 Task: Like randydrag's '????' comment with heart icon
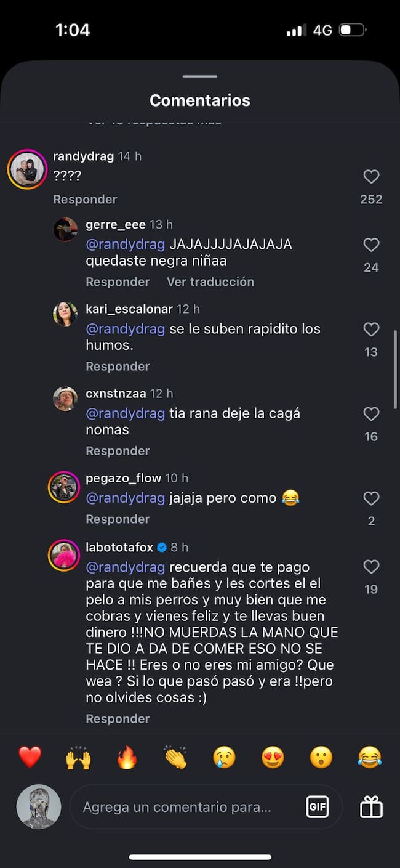[x=371, y=177]
